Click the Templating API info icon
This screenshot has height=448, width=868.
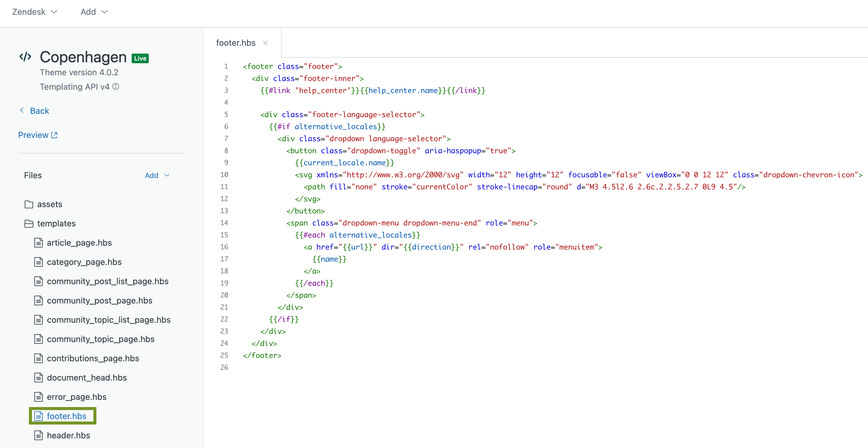coord(116,87)
